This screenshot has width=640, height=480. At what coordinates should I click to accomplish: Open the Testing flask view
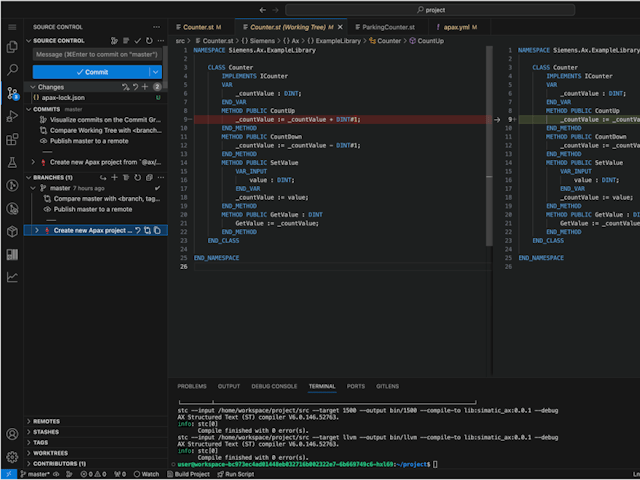12,162
